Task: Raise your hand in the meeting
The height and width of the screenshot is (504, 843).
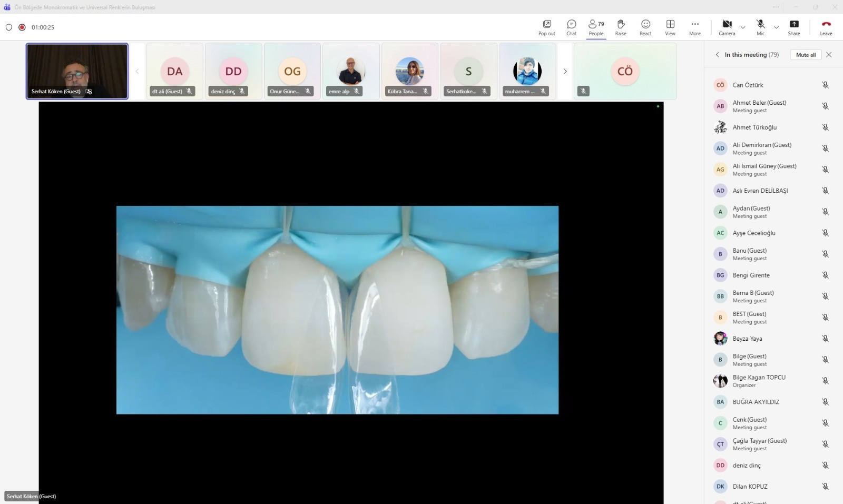Action: point(621,27)
